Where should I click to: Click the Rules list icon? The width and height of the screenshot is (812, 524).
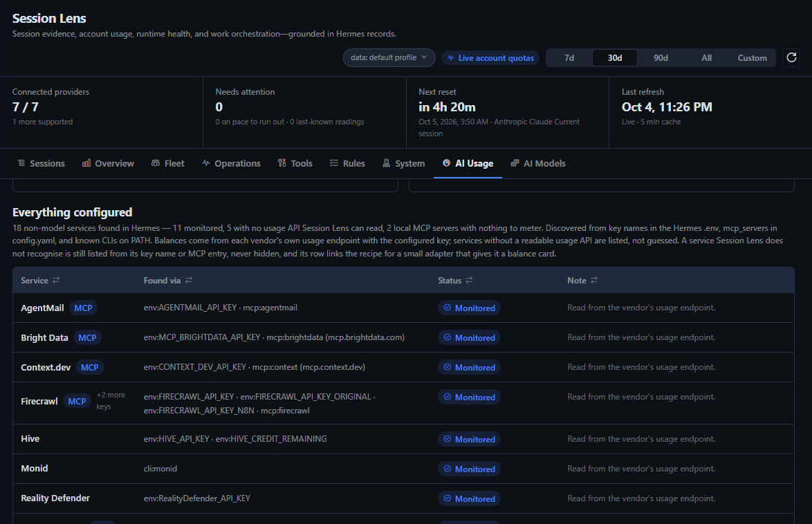pyautogui.click(x=334, y=163)
